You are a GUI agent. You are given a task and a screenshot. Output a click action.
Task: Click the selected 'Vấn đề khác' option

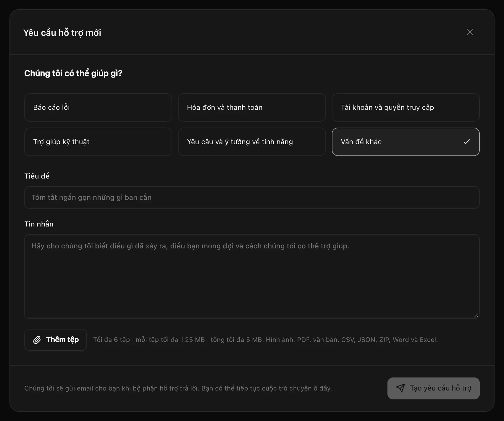point(406,142)
